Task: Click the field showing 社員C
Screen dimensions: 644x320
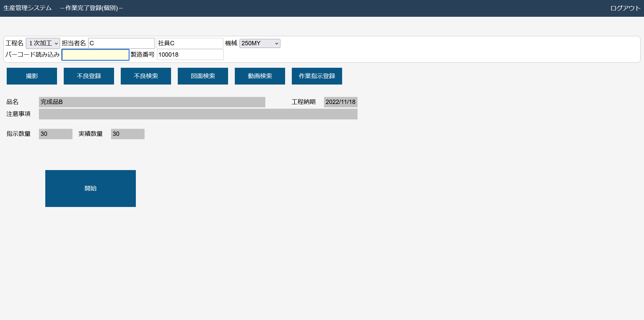Action: (190, 43)
